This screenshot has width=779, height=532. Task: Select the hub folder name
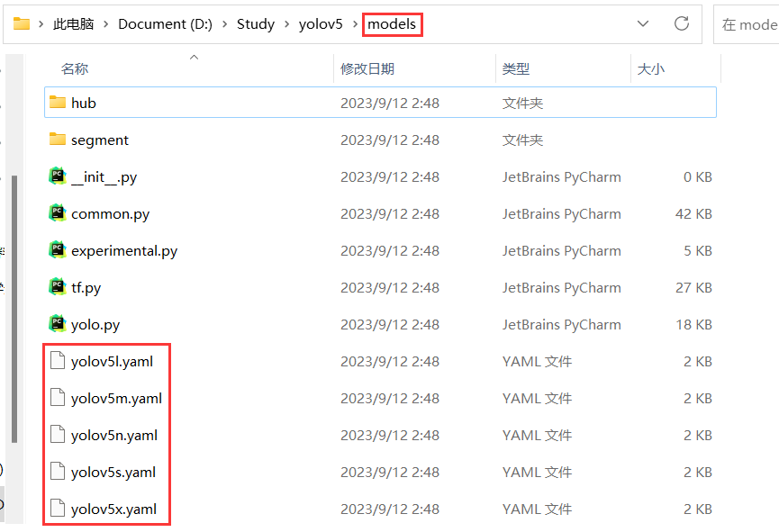(x=84, y=103)
